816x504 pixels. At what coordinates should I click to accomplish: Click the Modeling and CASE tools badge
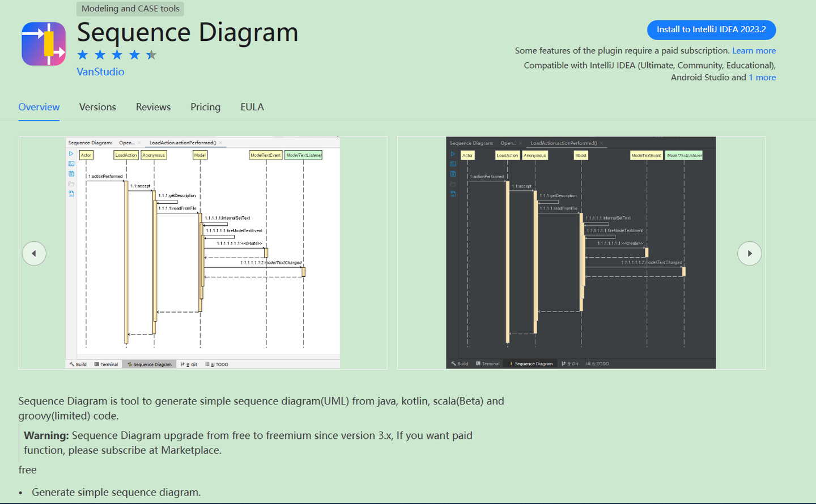click(130, 8)
